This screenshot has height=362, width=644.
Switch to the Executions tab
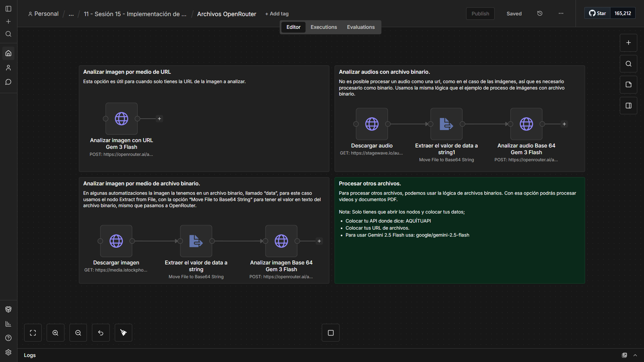(324, 27)
